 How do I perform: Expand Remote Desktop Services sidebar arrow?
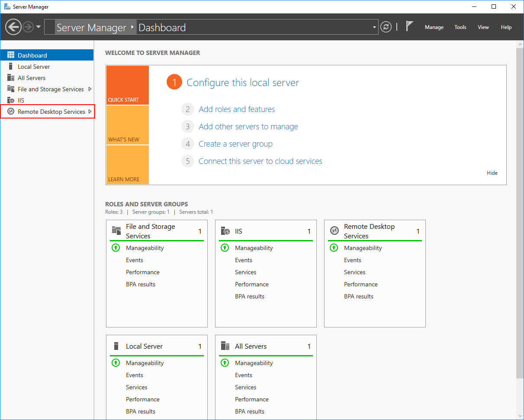click(90, 112)
